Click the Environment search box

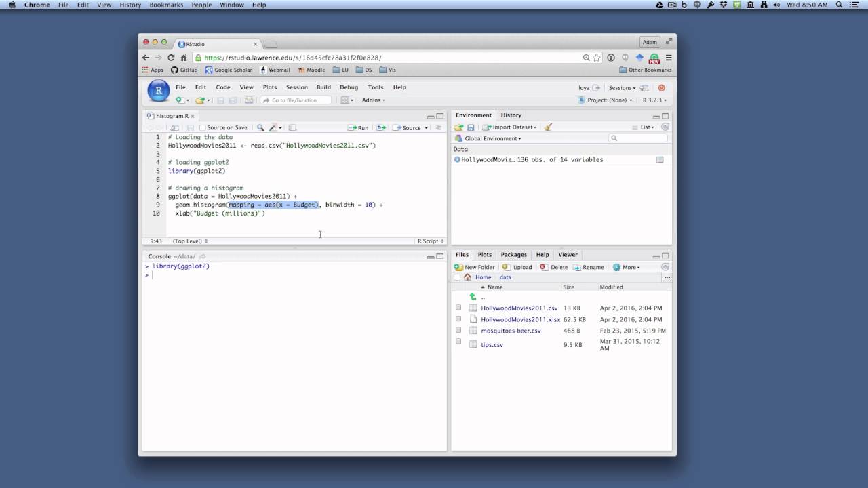coord(638,138)
